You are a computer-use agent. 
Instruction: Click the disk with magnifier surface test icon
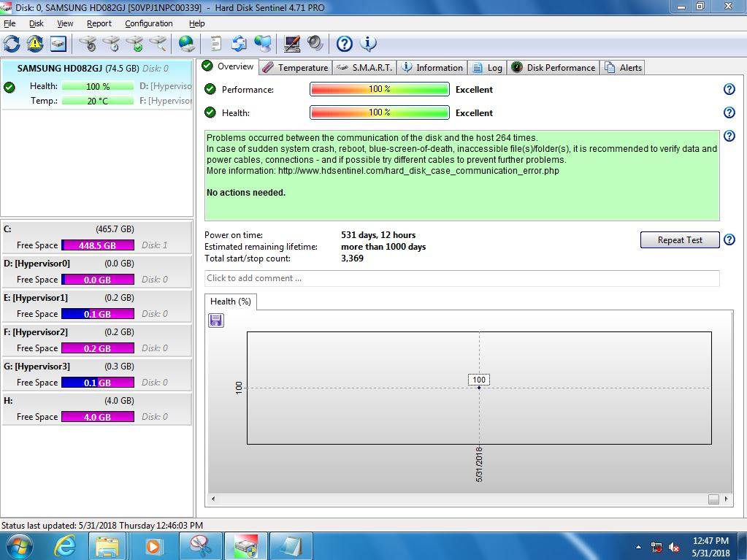pos(158,44)
